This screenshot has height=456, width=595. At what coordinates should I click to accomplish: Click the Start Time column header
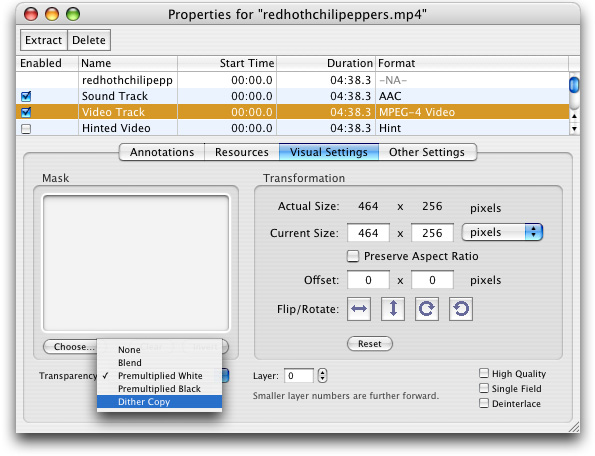tap(227, 63)
